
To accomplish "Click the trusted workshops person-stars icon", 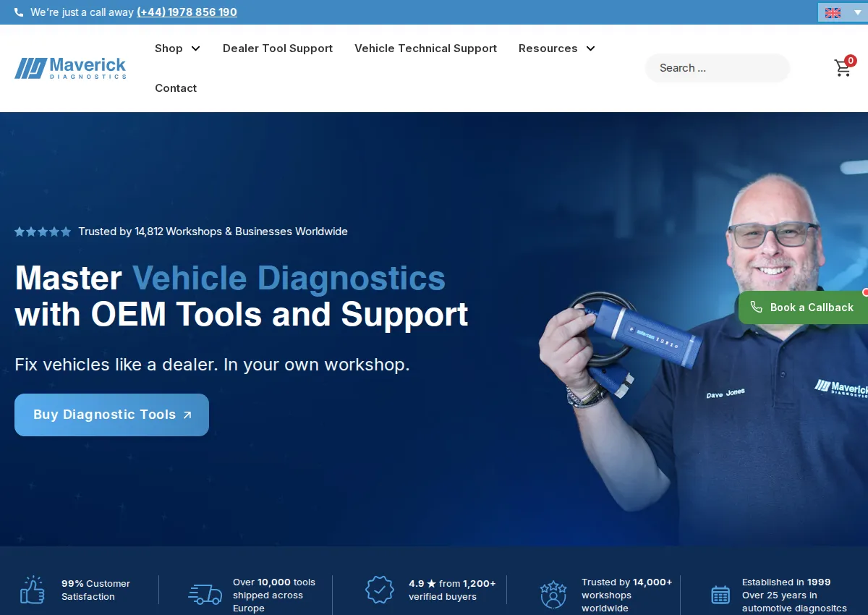I will pyautogui.click(x=553, y=595).
